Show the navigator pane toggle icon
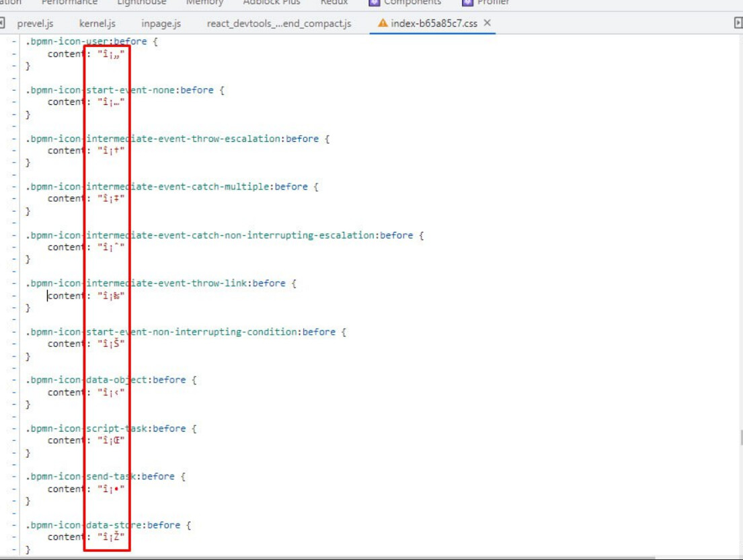Viewport: 743px width, 560px height. tap(2, 23)
